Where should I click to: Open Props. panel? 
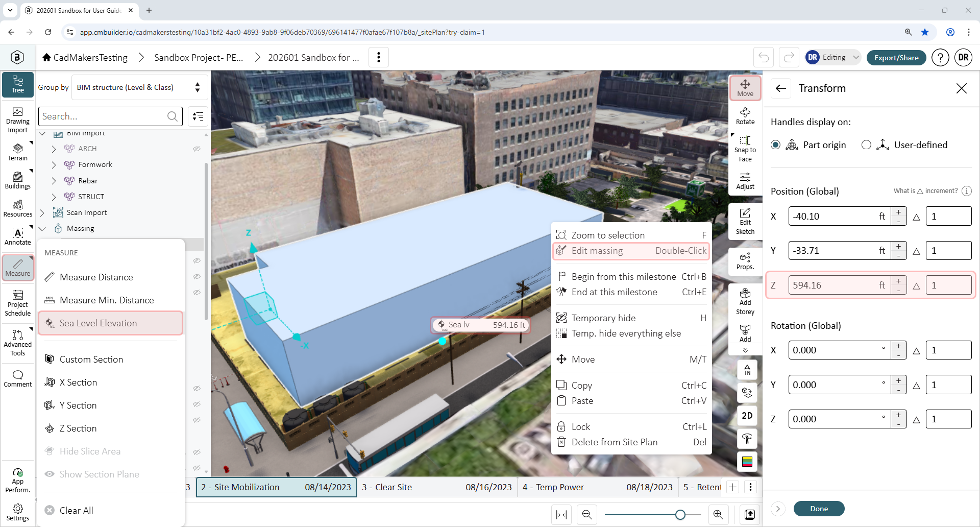click(745, 261)
